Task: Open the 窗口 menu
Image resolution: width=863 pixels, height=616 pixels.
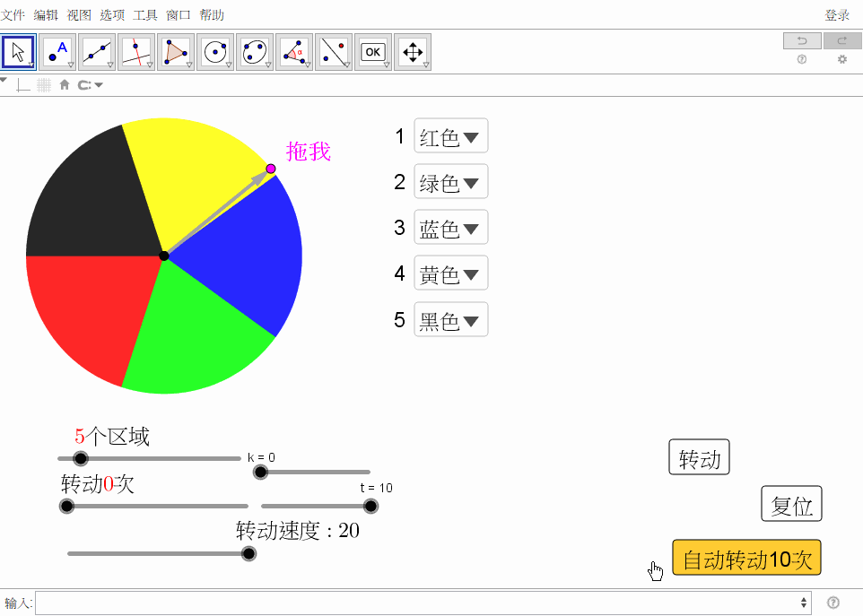Action: coord(179,15)
